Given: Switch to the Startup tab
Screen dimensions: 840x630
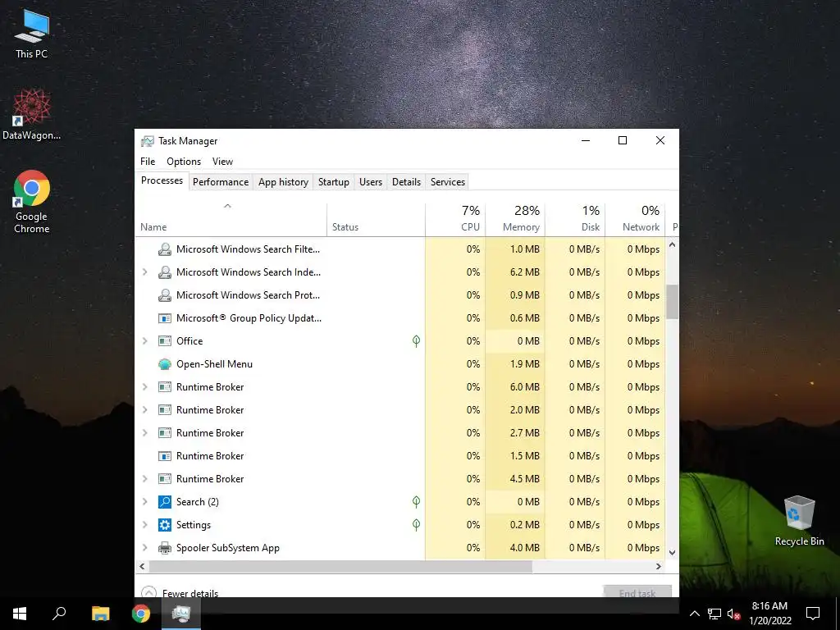Looking at the screenshot, I should point(334,182).
